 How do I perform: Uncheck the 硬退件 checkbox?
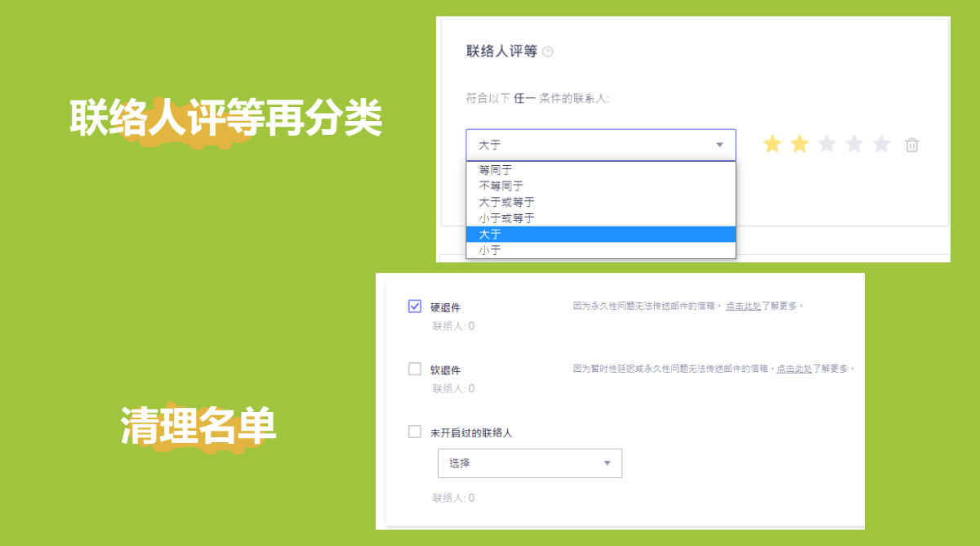pos(415,307)
